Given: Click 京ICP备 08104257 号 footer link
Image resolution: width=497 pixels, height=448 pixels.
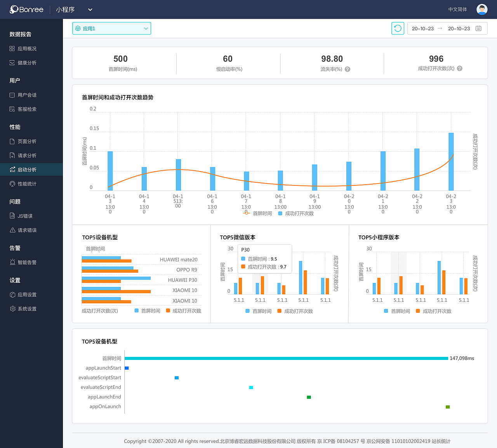Looking at the screenshot, I should pos(341,441).
